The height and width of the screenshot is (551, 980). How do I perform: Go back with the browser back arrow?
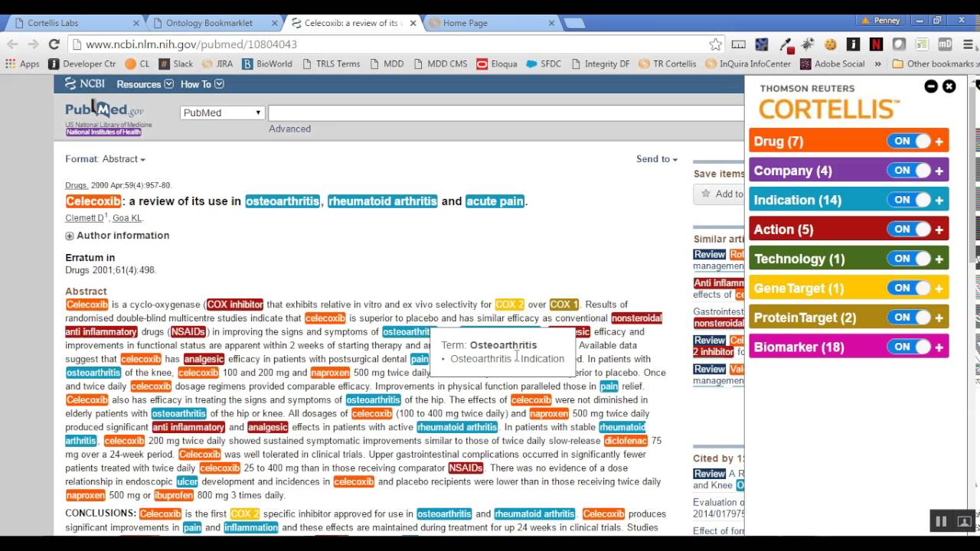12,44
